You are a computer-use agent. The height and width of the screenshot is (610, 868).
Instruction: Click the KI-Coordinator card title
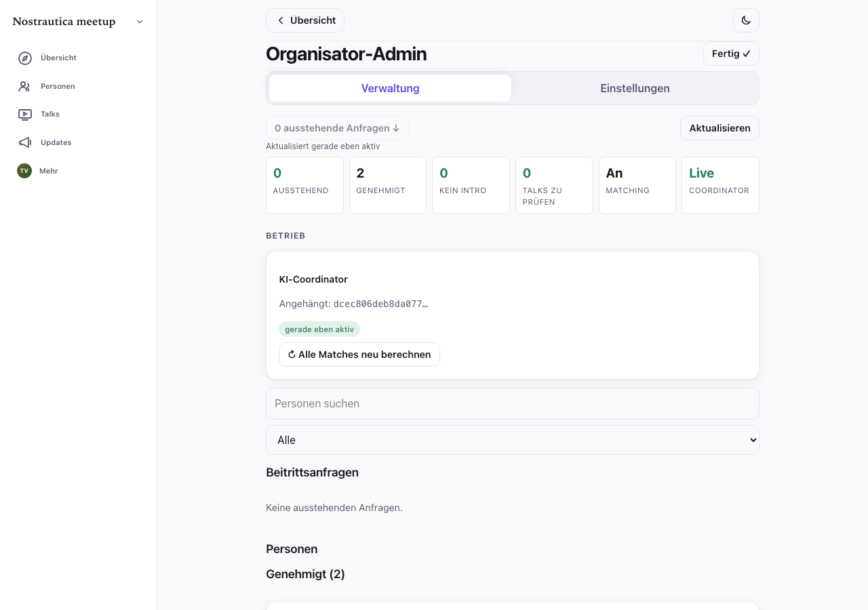click(x=313, y=279)
